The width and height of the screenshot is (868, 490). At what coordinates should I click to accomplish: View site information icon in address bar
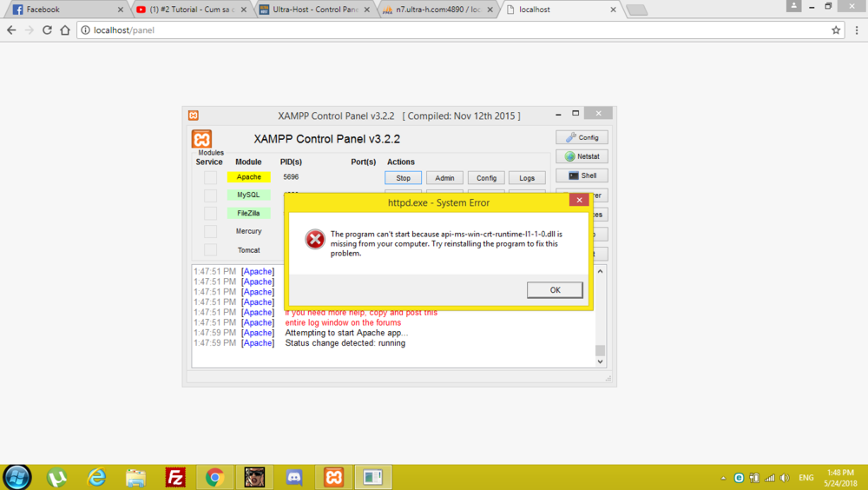(x=85, y=30)
